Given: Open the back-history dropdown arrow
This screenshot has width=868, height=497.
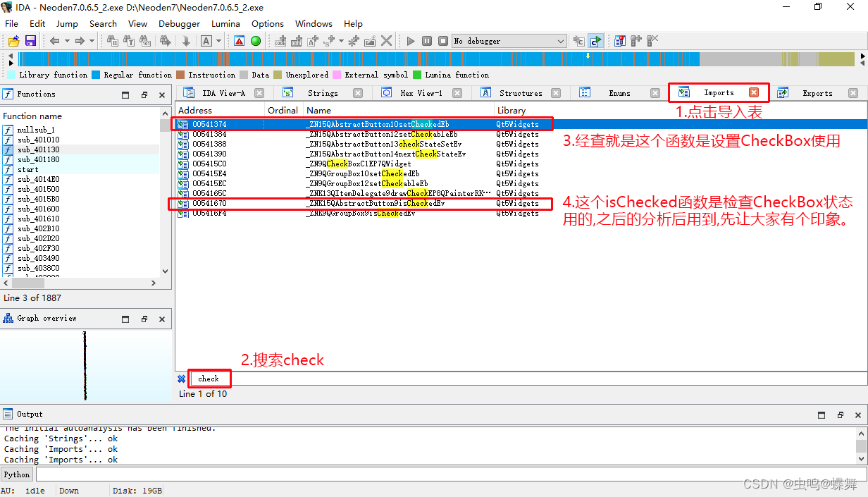Looking at the screenshot, I should [x=67, y=41].
